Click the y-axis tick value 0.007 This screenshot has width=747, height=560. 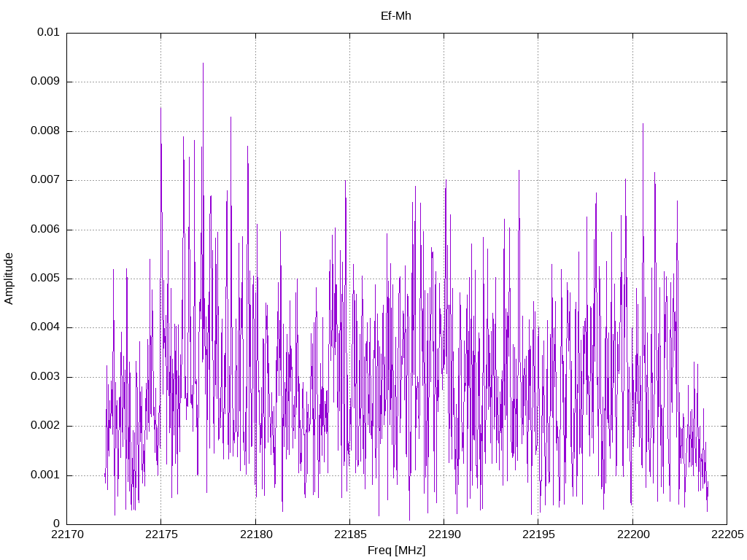(x=45, y=180)
